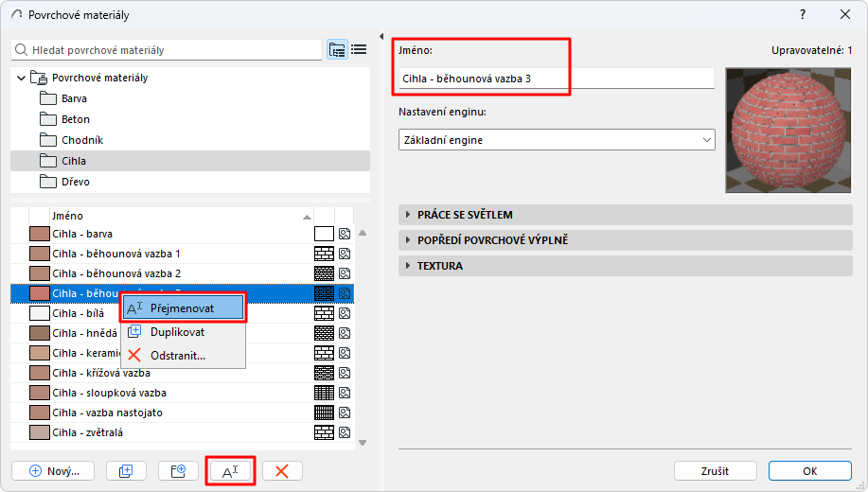Choose Odstranit... from the context menu
Viewport: 868px width, 492px height.
tap(184, 356)
